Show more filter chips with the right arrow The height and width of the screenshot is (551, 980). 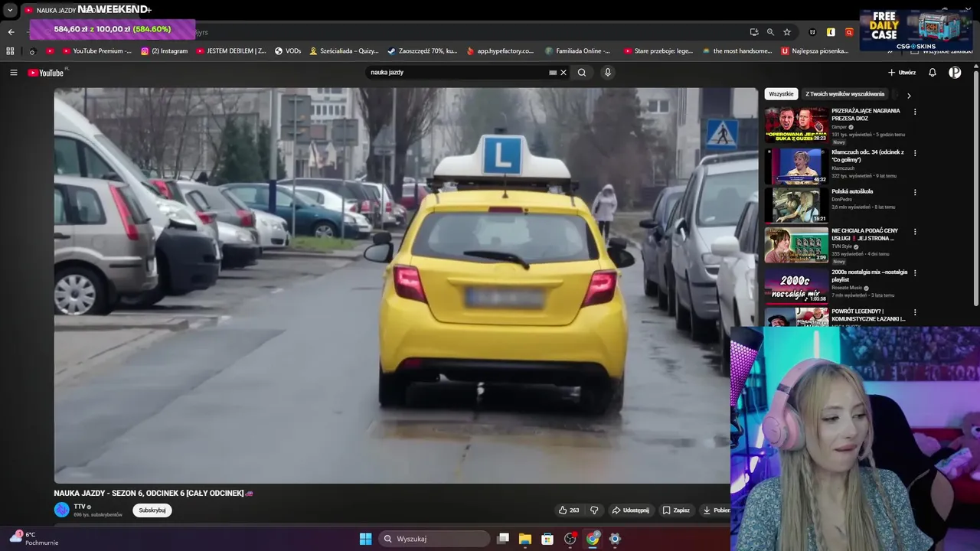click(909, 96)
